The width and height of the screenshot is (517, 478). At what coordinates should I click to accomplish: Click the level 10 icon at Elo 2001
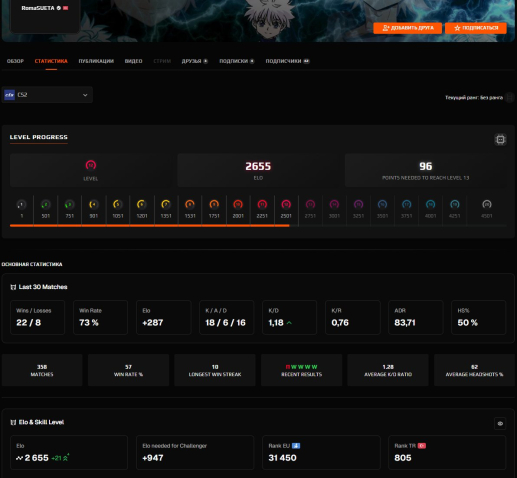pos(238,204)
